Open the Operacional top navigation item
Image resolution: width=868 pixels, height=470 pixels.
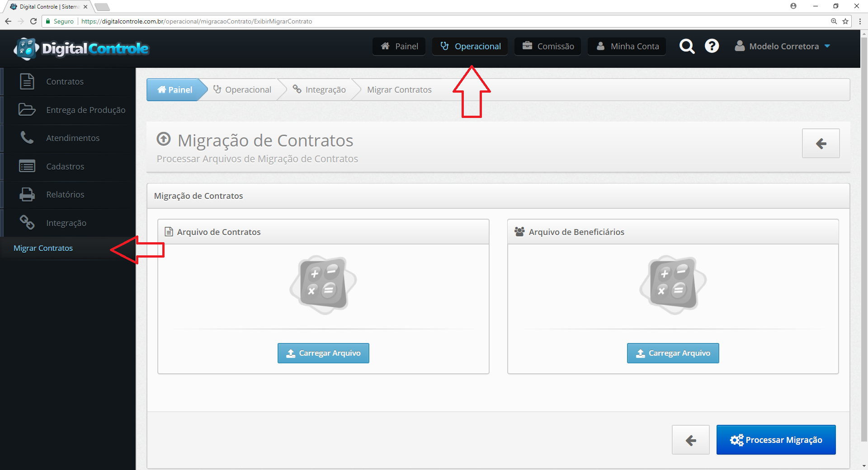tap(470, 46)
